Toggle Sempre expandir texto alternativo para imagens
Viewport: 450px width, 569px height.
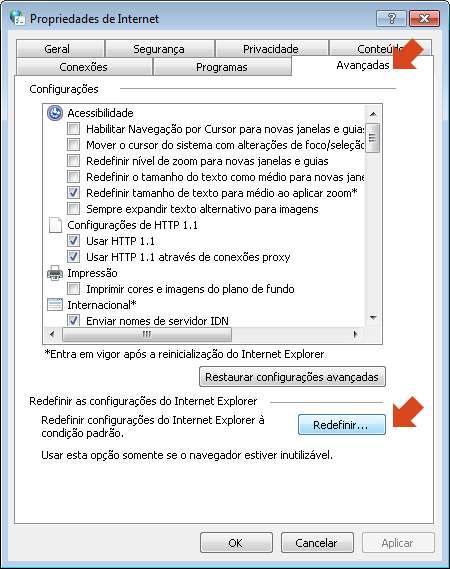(73, 209)
